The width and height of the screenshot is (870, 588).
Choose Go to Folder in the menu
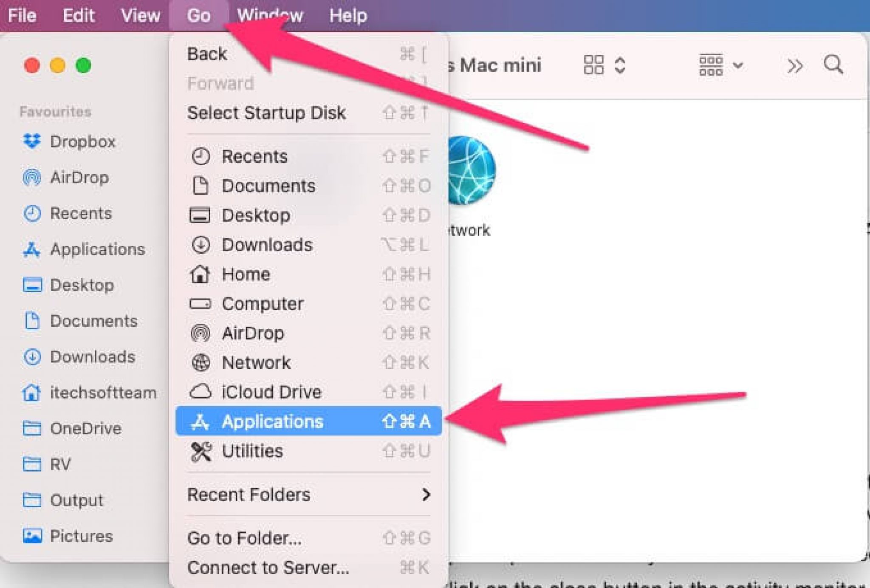(245, 538)
